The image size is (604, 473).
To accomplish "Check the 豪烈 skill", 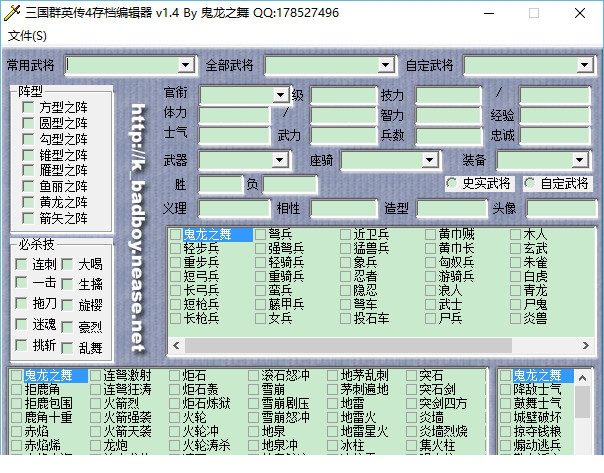I will pyautogui.click(x=67, y=327).
